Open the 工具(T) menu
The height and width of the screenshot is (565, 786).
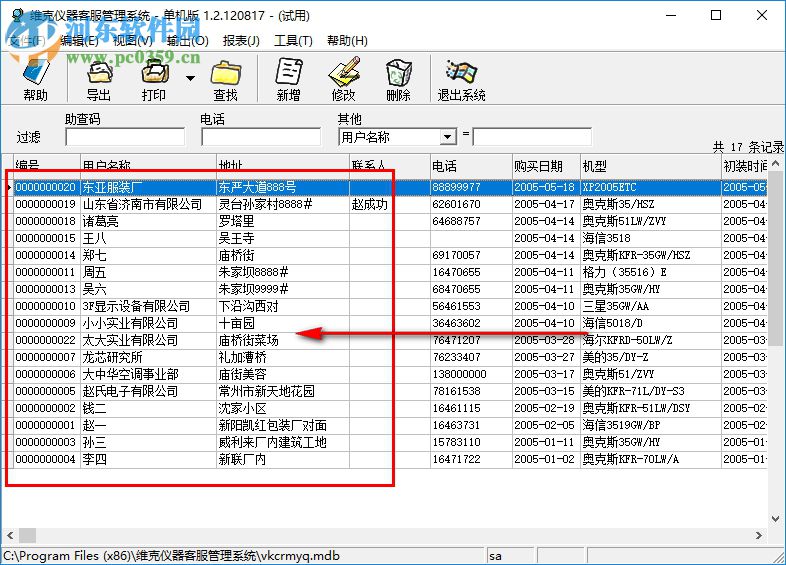[x=293, y=41]
